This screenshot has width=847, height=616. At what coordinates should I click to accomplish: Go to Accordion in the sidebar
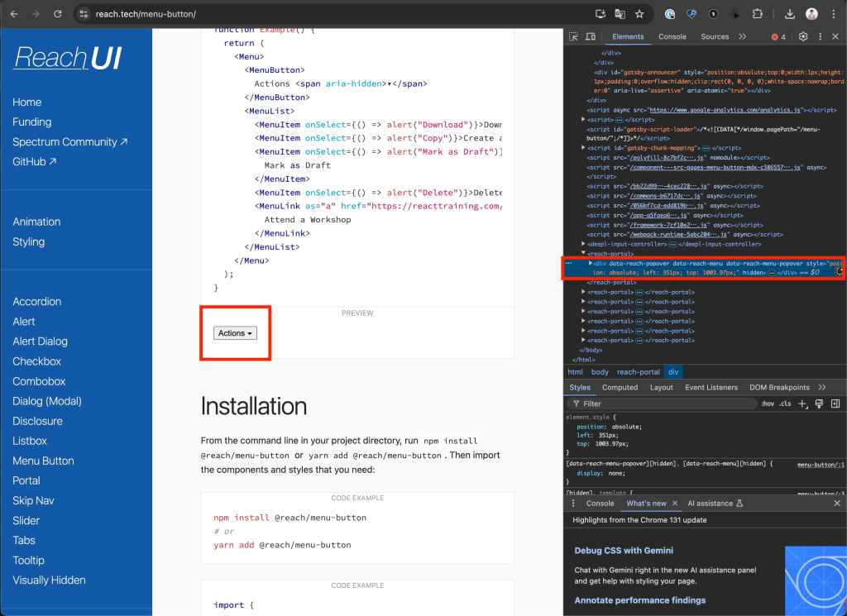tap(36, 302)
